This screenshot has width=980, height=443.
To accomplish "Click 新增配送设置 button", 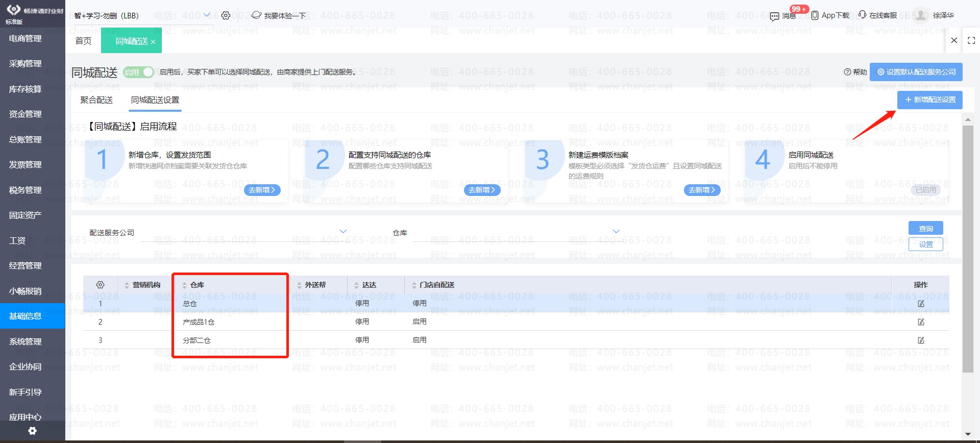I will (x=930, y=100).
